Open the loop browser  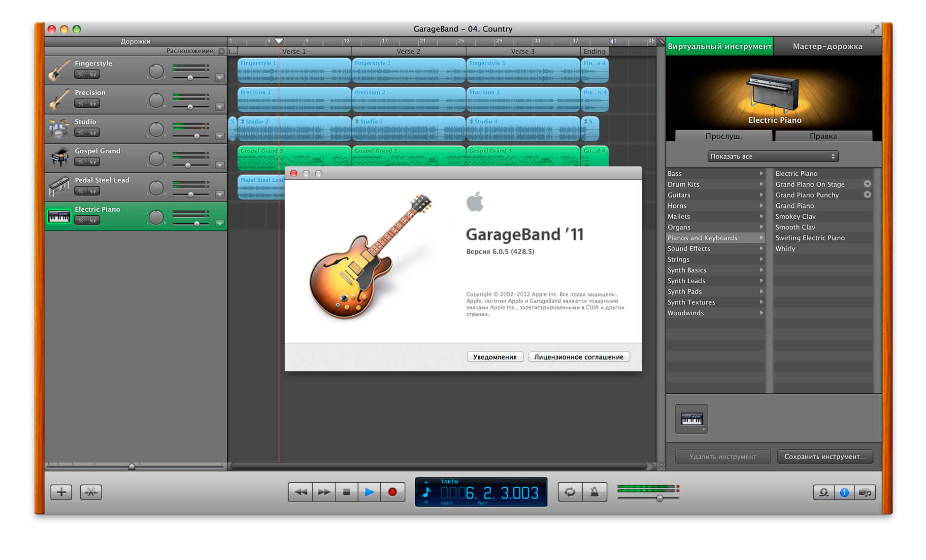(x=824, y=493)
